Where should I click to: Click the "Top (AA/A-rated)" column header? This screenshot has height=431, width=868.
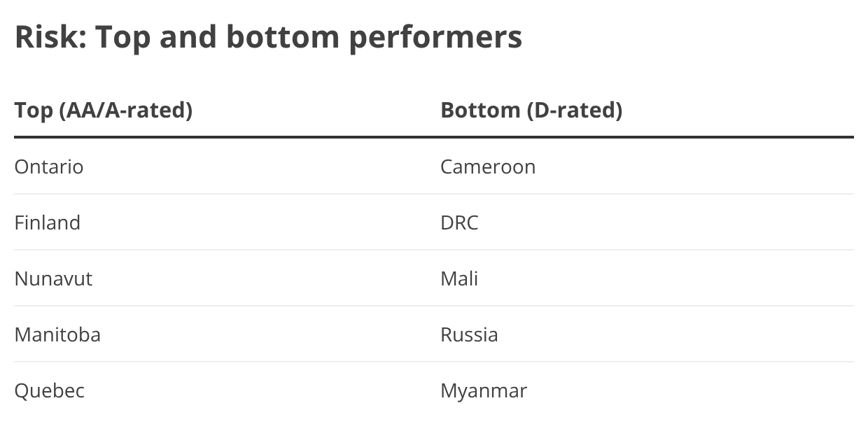pyautogui.click(x=104, y=110)
